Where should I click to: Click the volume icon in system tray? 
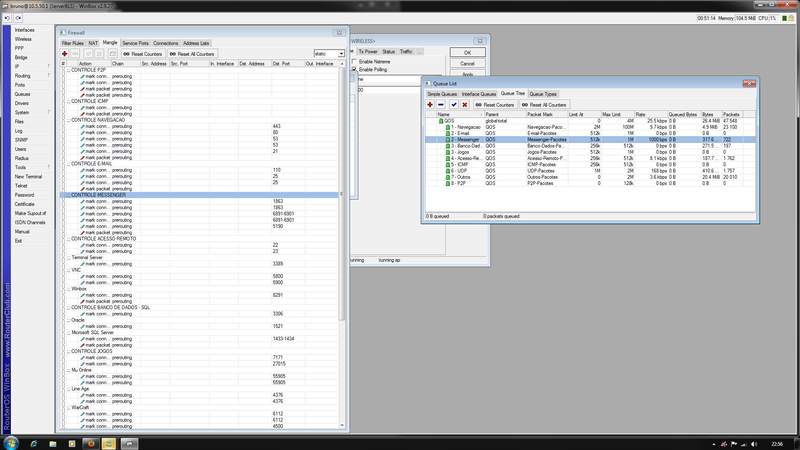point(754,444)
